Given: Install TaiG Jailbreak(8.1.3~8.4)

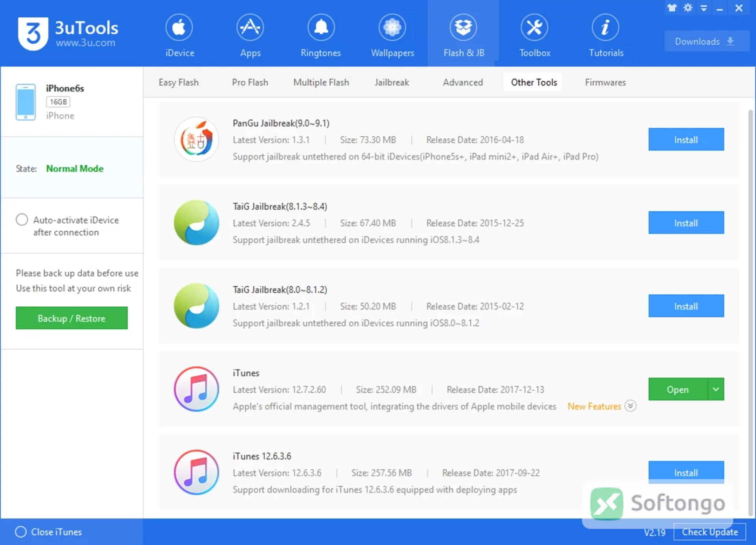Looking at the screenshot, I should (x=686, y=223).
